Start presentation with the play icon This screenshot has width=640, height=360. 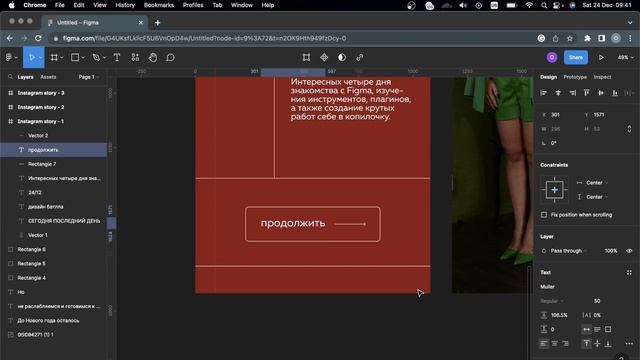[601, 58]
